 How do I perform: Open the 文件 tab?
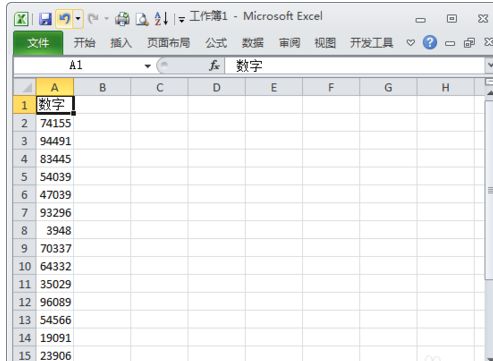coord(38,43)
